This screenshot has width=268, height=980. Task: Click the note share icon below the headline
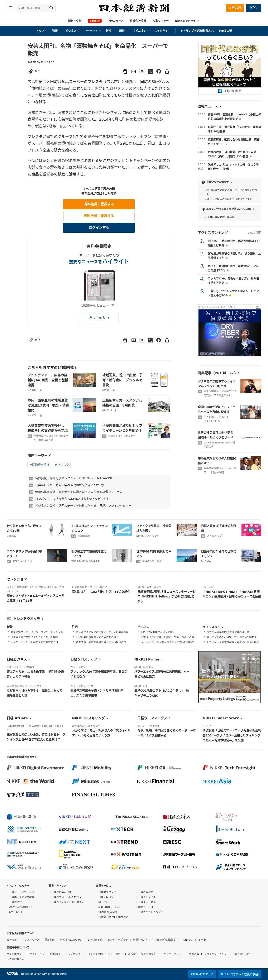click(x=142, y=71)
